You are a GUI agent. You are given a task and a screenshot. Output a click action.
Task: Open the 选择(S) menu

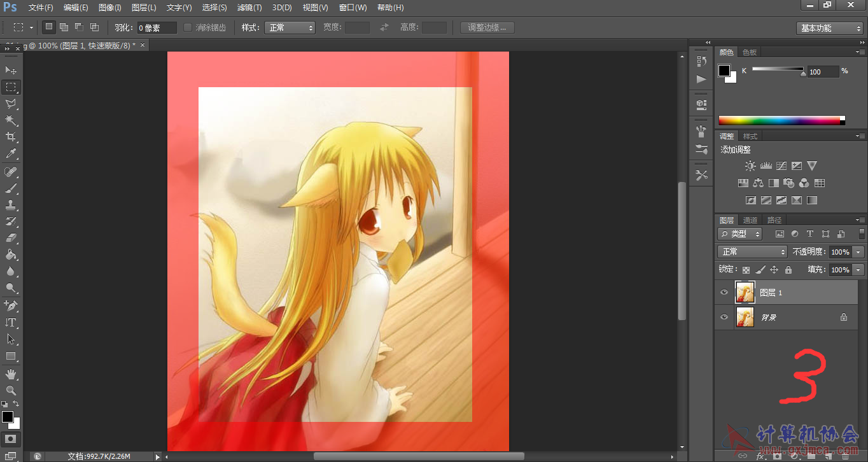[x=214, y=8]
